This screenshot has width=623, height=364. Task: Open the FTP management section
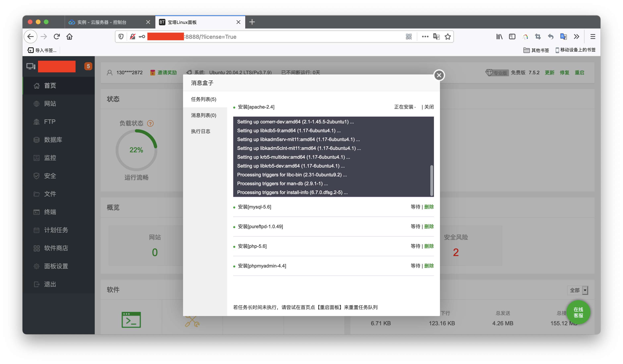click(x=49, y=122)
